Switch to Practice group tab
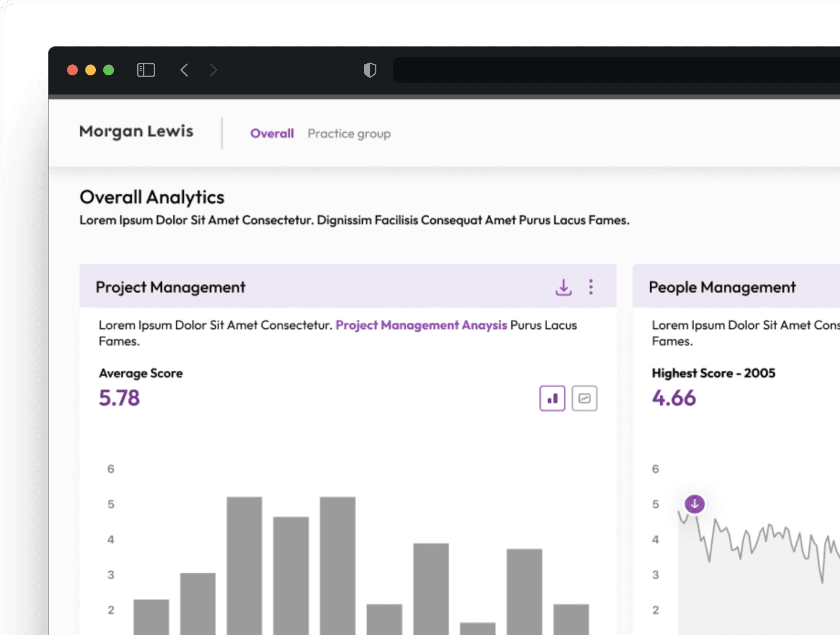The image size is (840, 635). 349,133
